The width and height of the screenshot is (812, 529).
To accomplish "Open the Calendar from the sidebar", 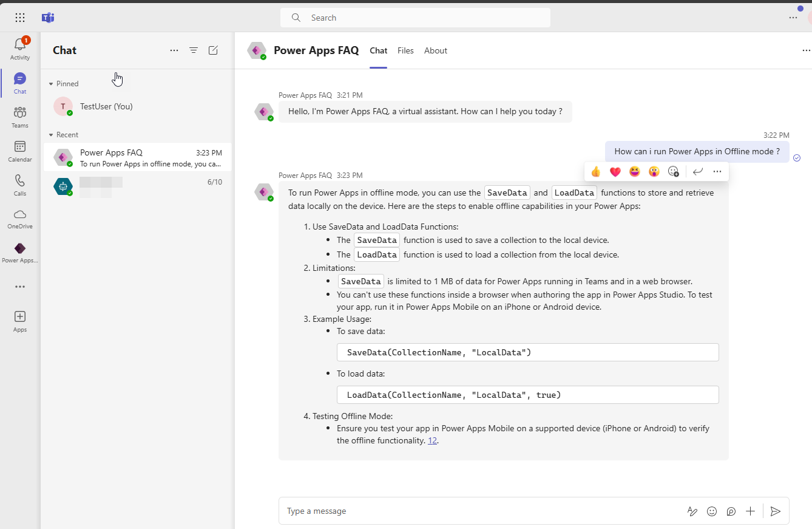I will (x=19, y=151).
